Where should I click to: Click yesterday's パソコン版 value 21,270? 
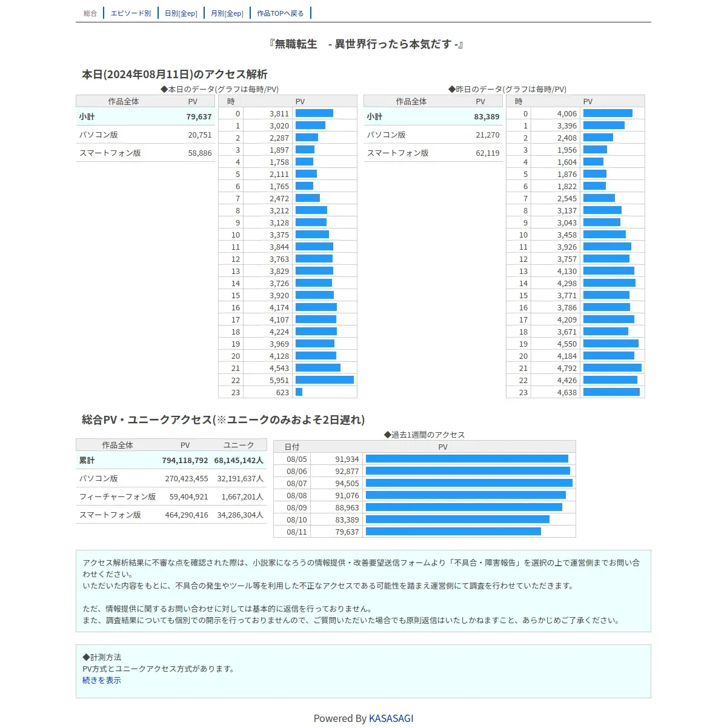488,135
